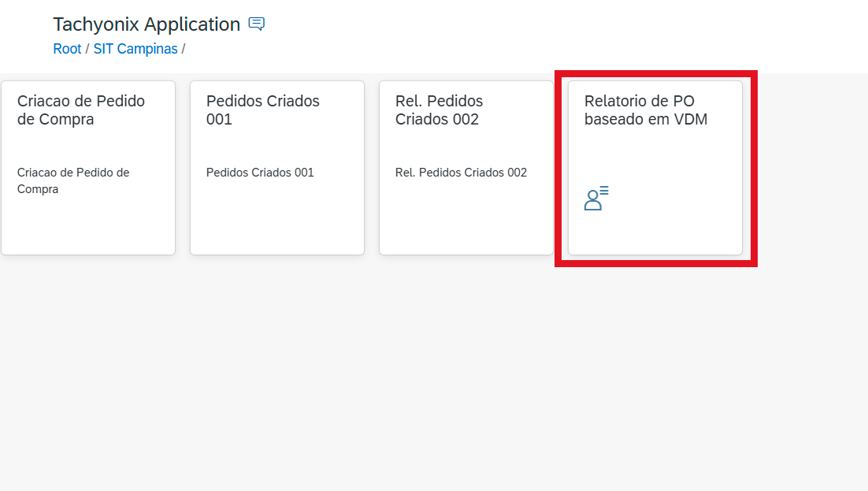Click the 'Criacao de Pedido de Compra' tile heading
This screenshot has height=491, width=868.
pos(81,110)
